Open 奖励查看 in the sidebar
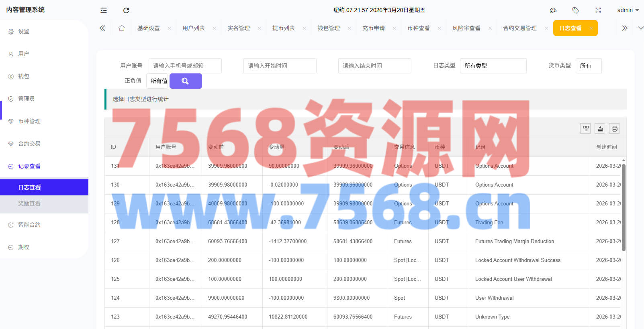644x329 pixels. point(29,203)
